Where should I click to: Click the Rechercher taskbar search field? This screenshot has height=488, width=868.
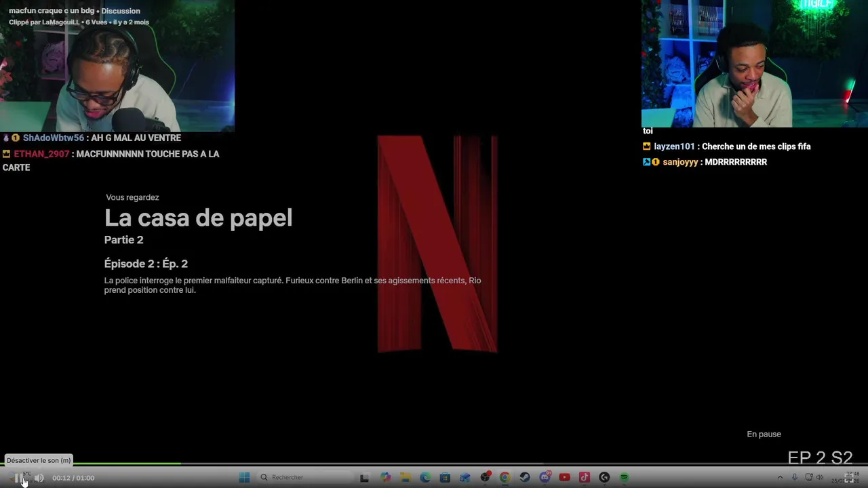point(305,477)
